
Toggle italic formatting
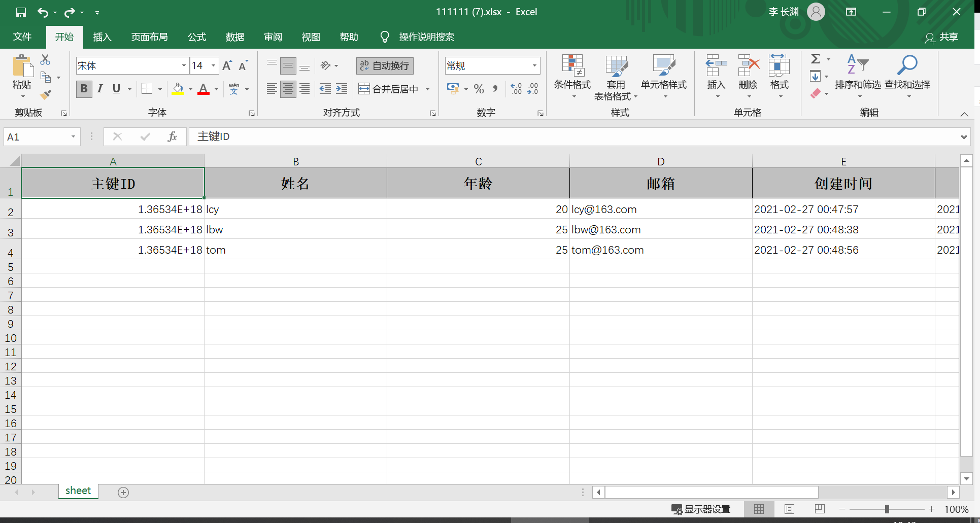pyautogui.click(x=100, y=89)
